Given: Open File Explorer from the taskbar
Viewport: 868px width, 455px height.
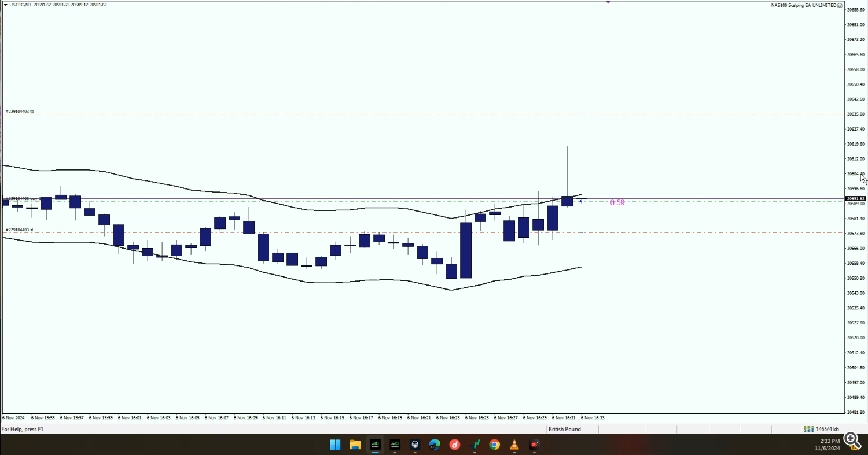Looking at the screenshot, I should click(355, 445).
